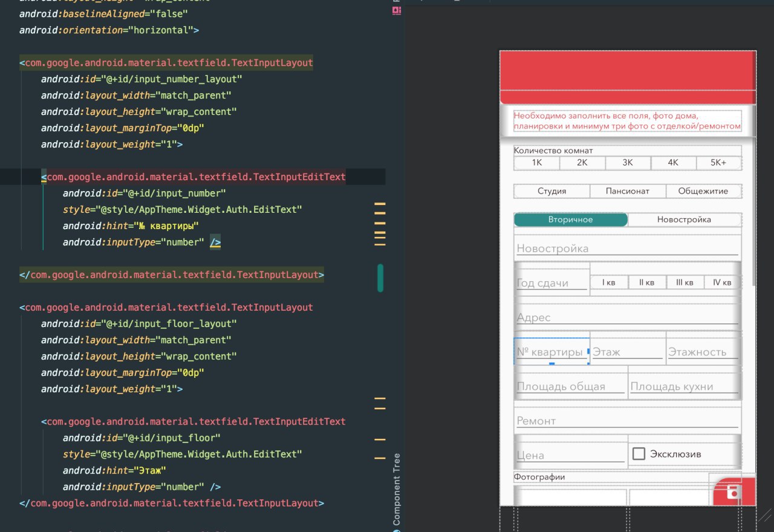
Task: Select the № квартиры field in preview
Action: click(x=551, y=351)
